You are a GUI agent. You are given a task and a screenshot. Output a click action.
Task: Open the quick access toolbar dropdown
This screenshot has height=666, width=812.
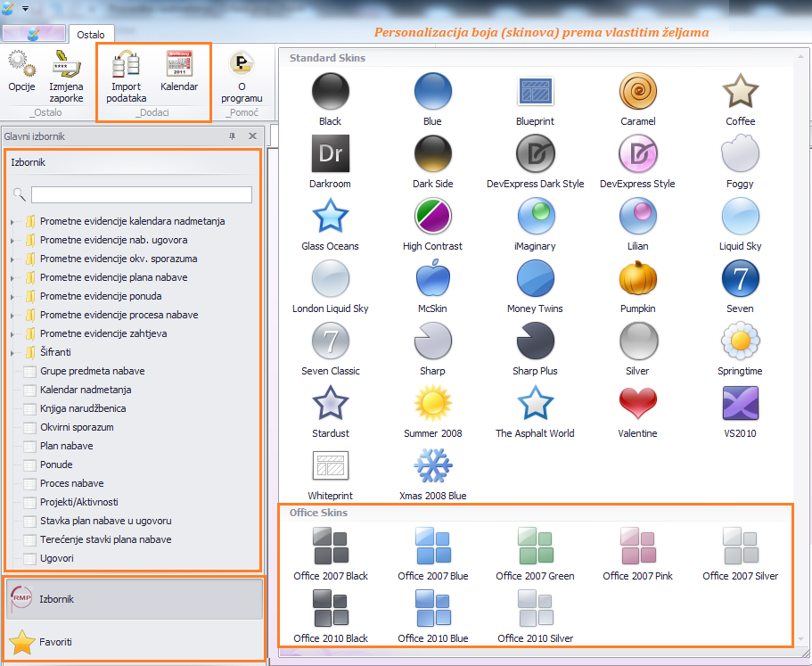[x=25, y=8]
